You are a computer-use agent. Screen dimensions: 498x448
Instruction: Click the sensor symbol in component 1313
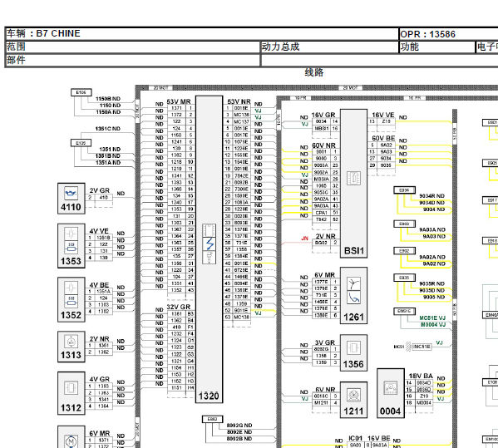71,342
